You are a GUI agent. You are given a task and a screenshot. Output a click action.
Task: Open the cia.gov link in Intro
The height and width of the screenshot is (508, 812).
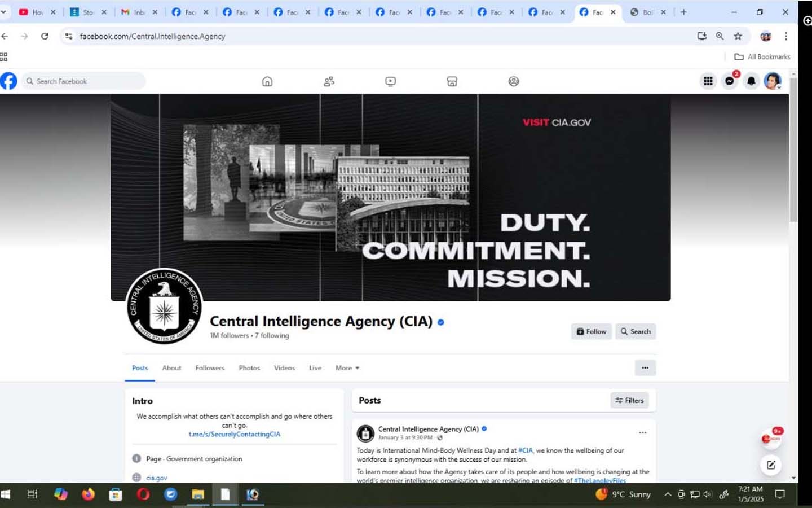click(x=156, y=478)
